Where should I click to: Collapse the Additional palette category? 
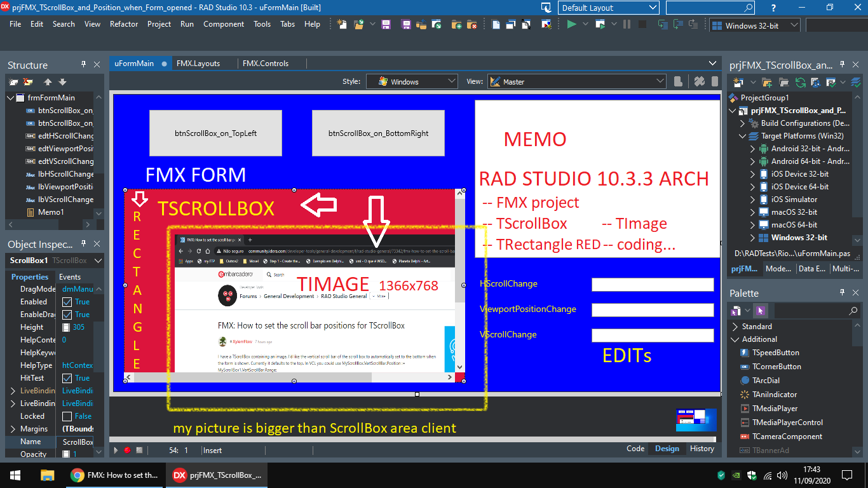click(735, 339)
